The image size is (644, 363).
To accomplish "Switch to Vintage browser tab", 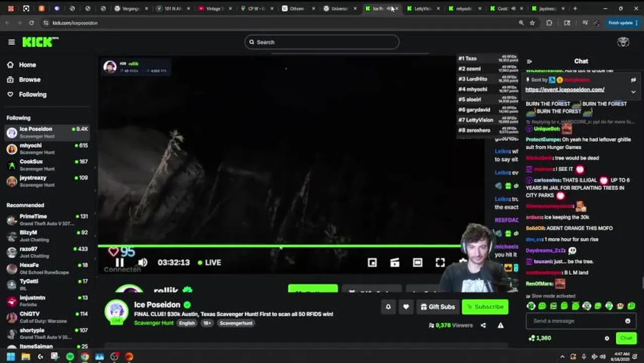I will pos(215,9).
